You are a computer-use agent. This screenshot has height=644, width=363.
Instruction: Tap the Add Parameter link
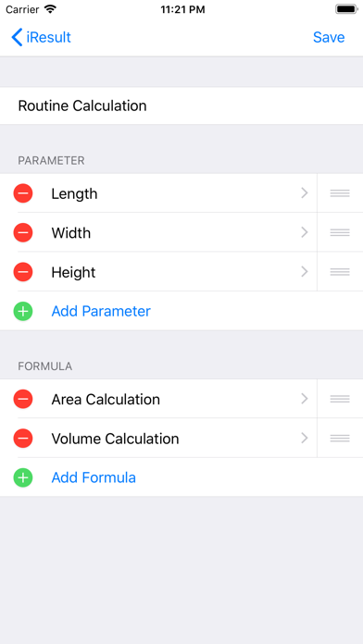click(101, 311)
